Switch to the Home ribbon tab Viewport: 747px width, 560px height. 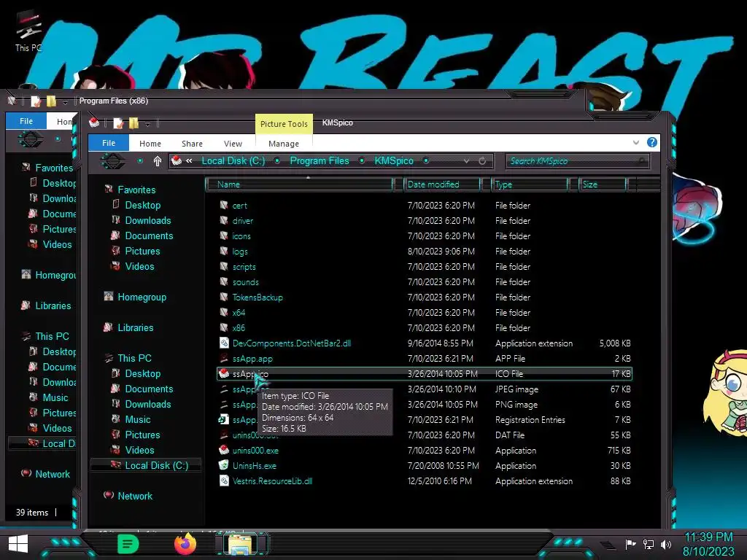click(x=150, y=144)
